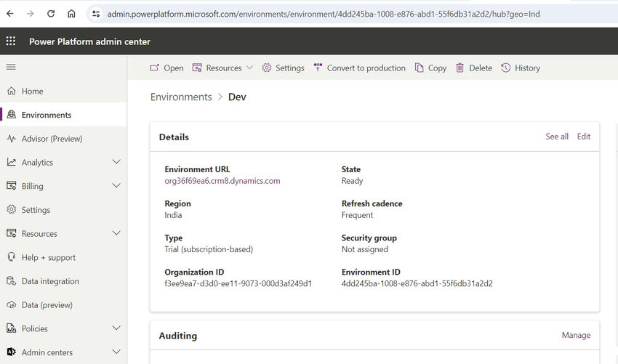The image size is (618, 364).
Task: Click the Trial (subscription-based) type value
Action: (x=209, y=249)
